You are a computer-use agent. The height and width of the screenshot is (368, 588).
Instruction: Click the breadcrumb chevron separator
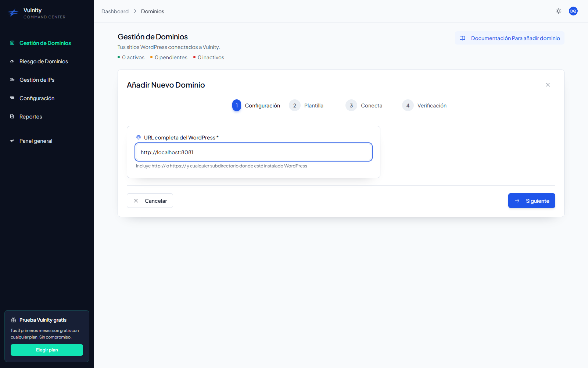click(x=135, y=11)
